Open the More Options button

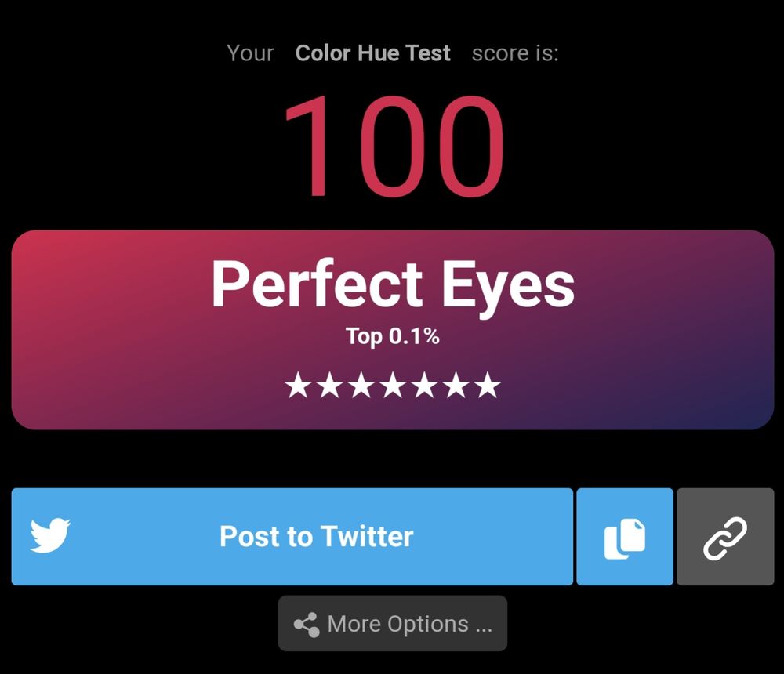click(393, 624)
